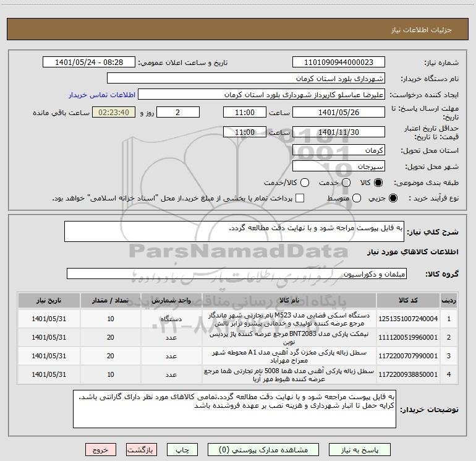
Task: Click the request creator name field
Action: click(x=261, y=94)
